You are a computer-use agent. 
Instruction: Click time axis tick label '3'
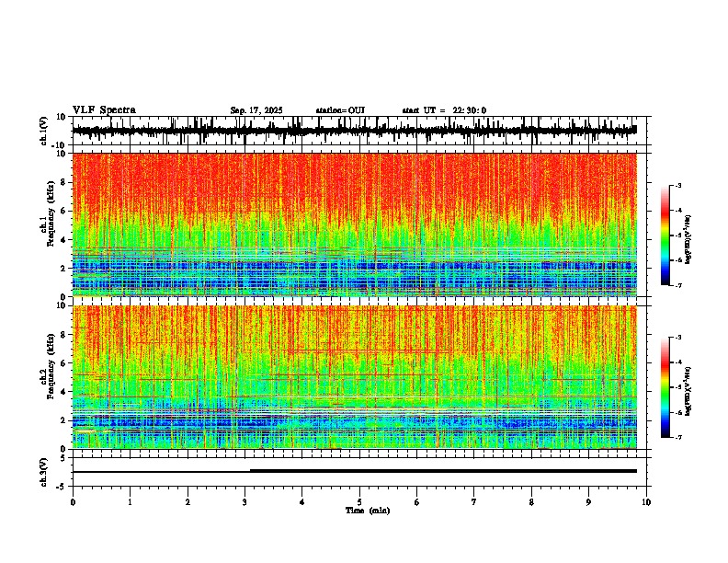pyautogui.click(x=245, y=502)
